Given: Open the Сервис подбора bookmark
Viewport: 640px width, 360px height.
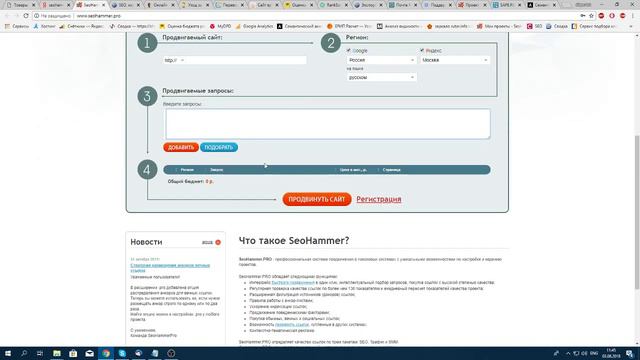Looking at the screenshot, I should coord(593,26).
